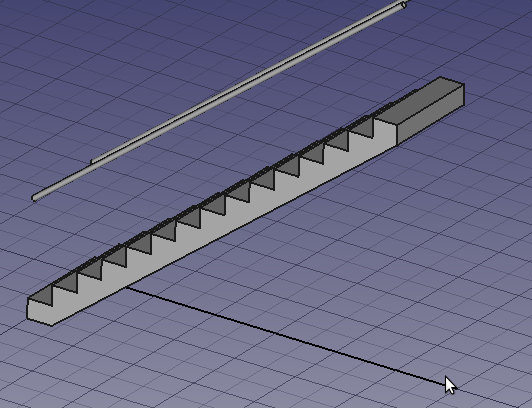Viewport: 532px width, 408px height.
Task: Pick the rod's rounded lower-left tip
Action: point(34,198)
